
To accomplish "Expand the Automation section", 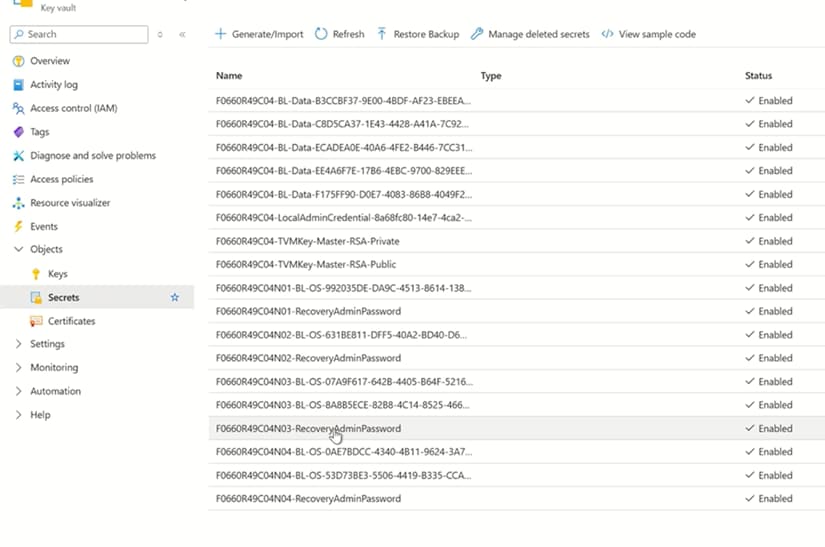I will [x=18, y=391].
